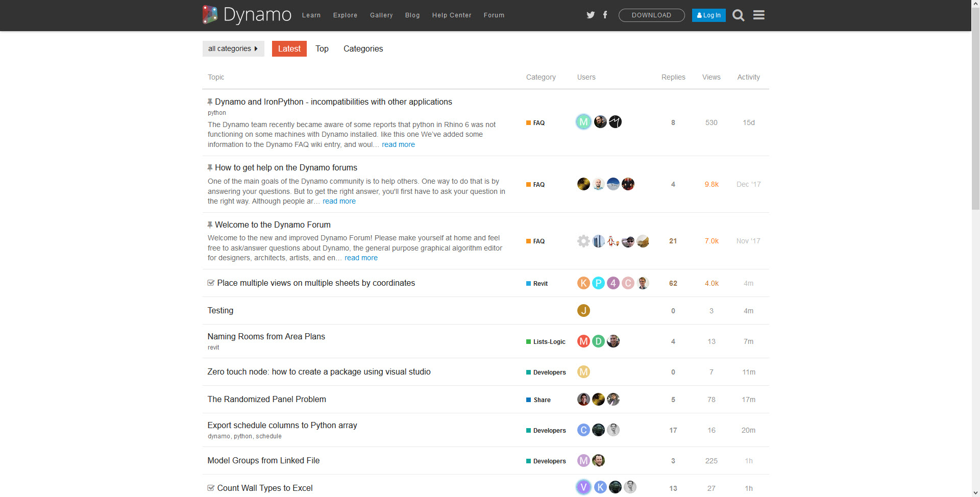This screenshot has width=980, height=497.
Task: Expand 'read more' on How to get help topic
Action: point(339,201)
